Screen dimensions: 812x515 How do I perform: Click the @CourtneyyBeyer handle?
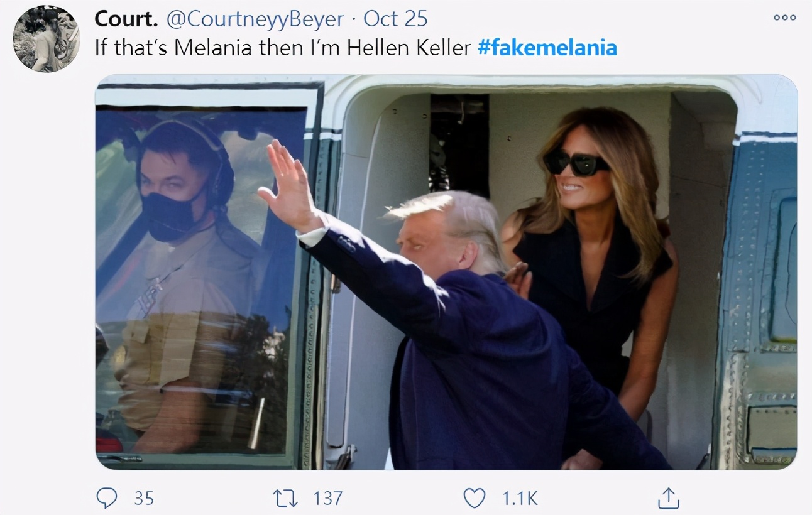pyautogui.click(x=255, y=19)
